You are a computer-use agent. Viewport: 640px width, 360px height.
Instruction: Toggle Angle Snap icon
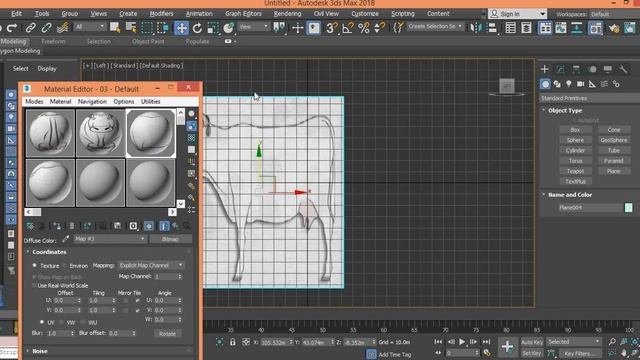click(x=348, y=28)
